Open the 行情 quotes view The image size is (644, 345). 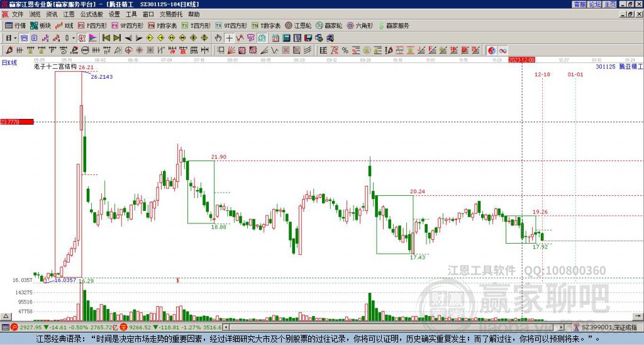(15, 25)
